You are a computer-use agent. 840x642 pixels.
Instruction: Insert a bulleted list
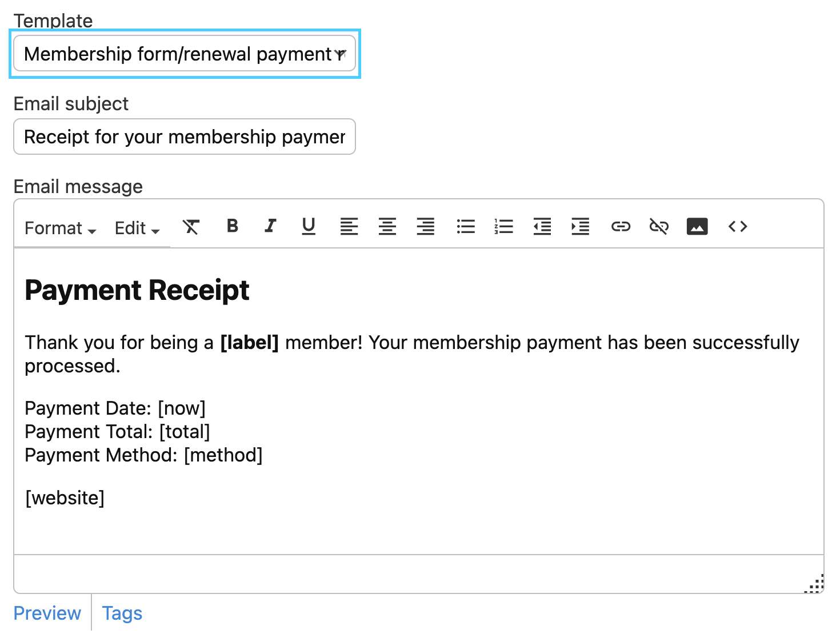click(466, 227)
